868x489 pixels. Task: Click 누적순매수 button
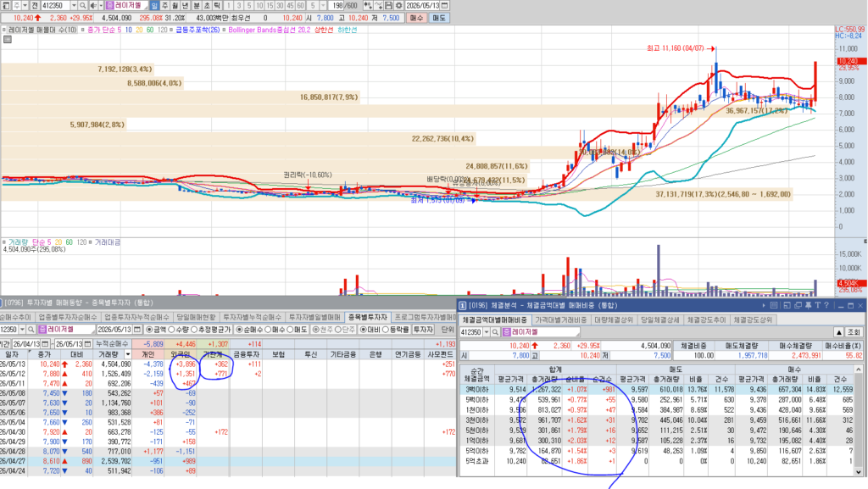pos(112,344)
